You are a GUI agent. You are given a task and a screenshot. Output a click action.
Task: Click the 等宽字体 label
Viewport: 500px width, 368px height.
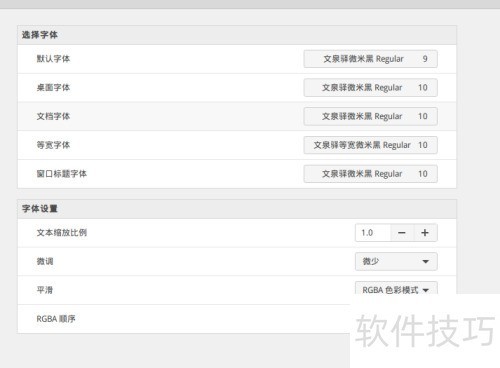[53, 145]
